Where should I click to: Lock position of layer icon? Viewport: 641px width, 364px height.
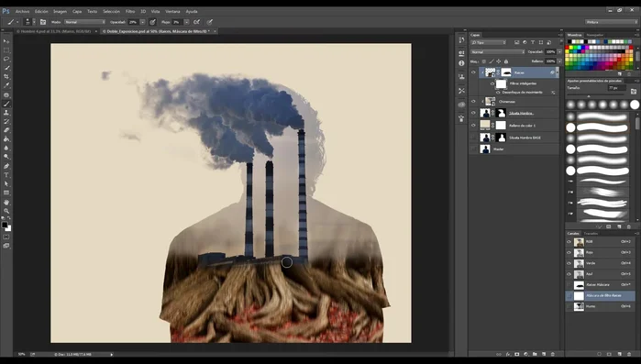coord(498,61)
